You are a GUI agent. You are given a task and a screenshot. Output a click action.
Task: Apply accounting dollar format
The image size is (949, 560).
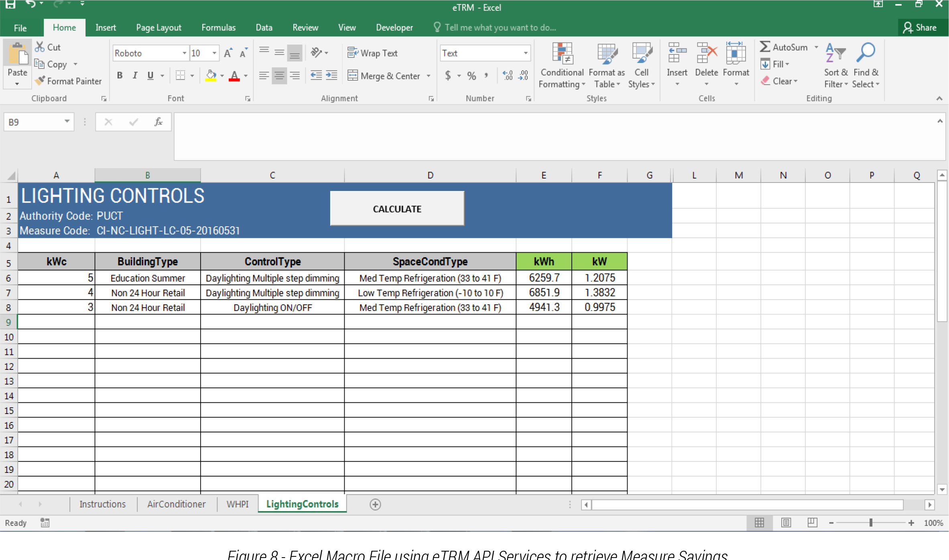point(448,75)
